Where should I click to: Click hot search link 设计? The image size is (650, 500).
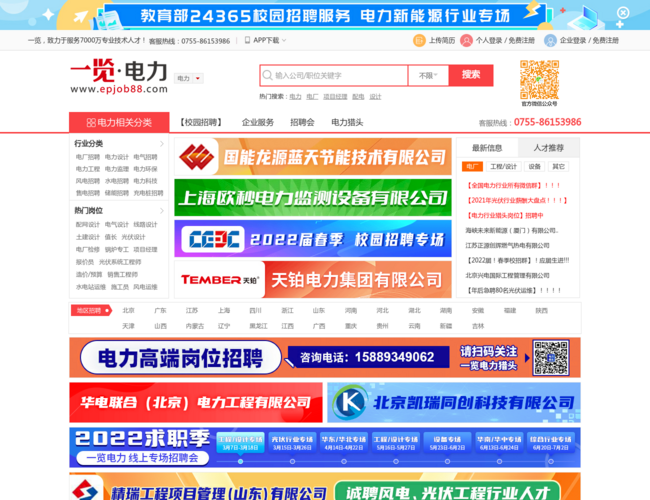(x=375, y=97)
